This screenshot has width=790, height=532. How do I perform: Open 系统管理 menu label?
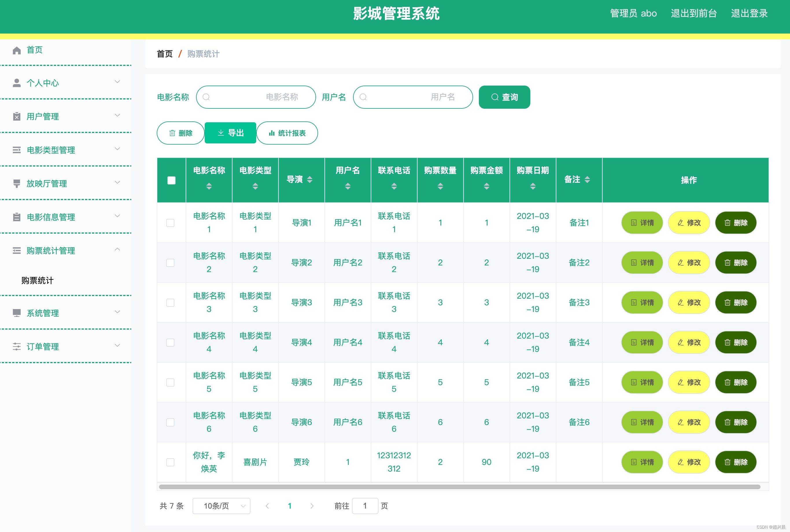pos(43,313)
